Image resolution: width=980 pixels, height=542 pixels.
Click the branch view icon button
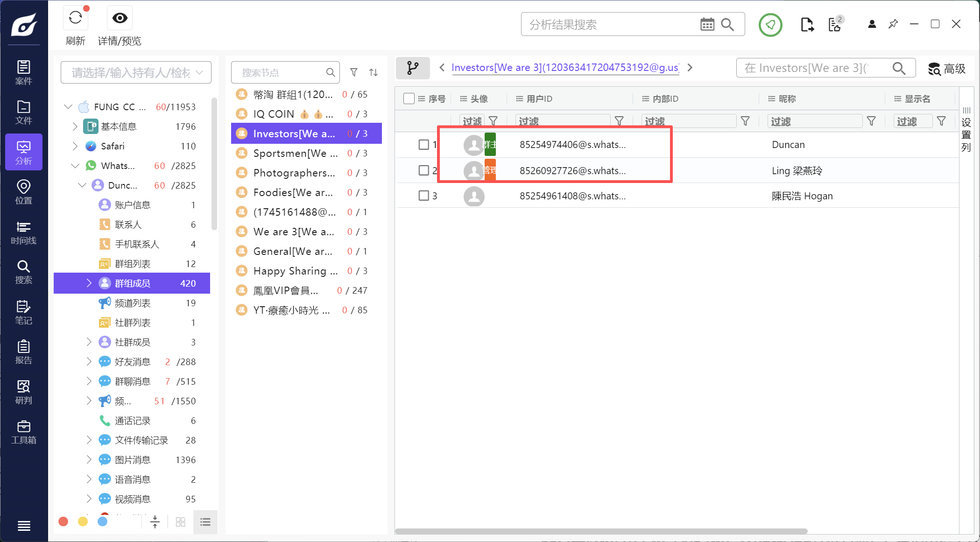click(x=413, y=68)
